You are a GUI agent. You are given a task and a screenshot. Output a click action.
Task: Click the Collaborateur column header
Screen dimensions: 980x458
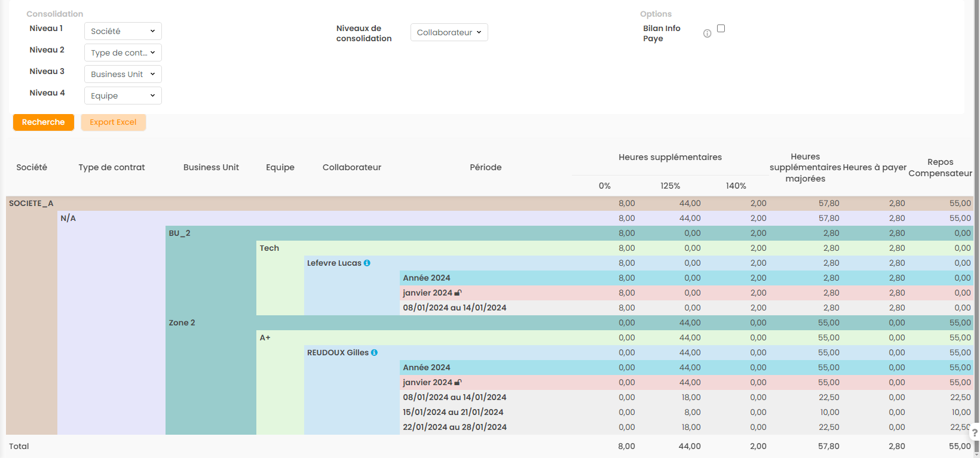click(x=351, y=167)
